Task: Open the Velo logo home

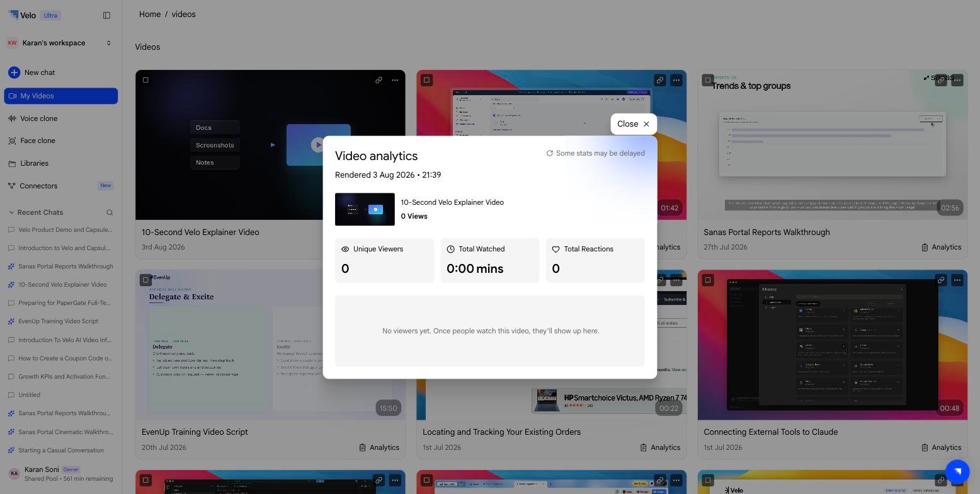Action: tap(23, 15)
